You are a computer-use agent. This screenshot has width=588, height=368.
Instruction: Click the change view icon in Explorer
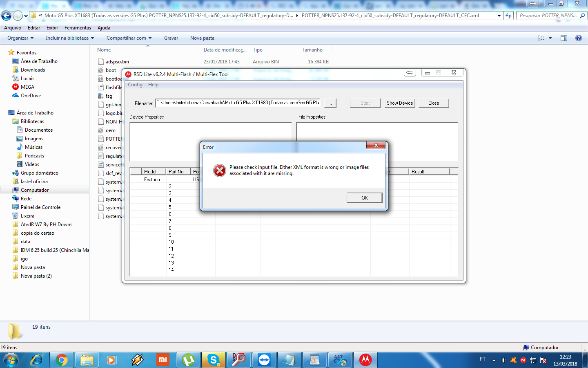541,38
